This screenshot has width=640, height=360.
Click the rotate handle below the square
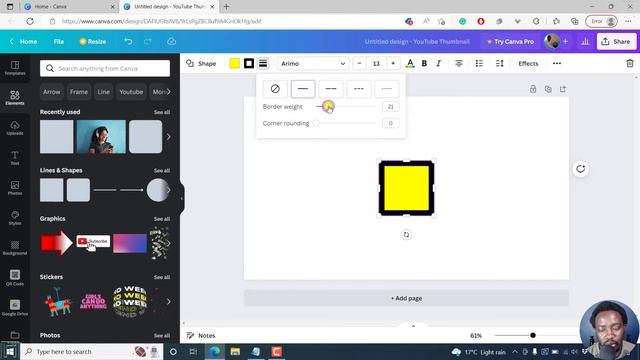(x=406, y=235)
